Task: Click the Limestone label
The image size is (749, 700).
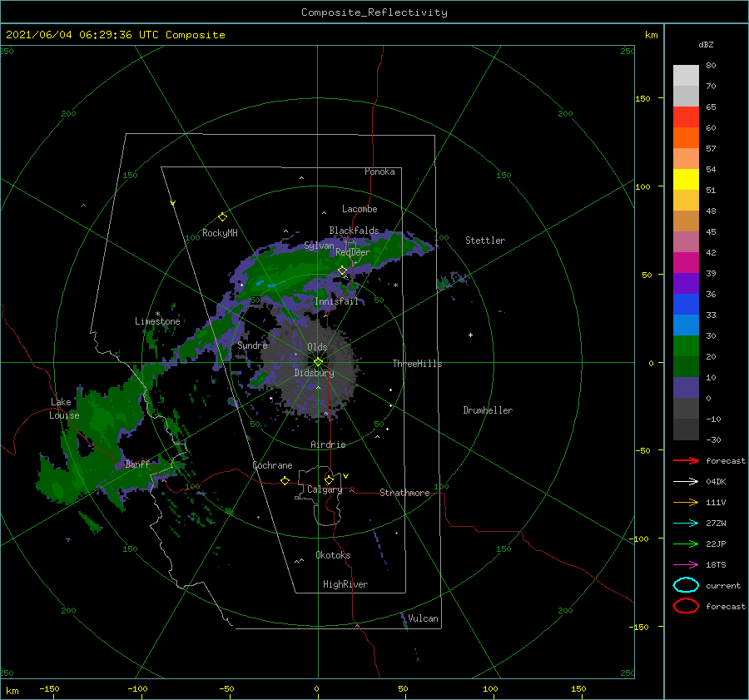Action: click(157, 321)
